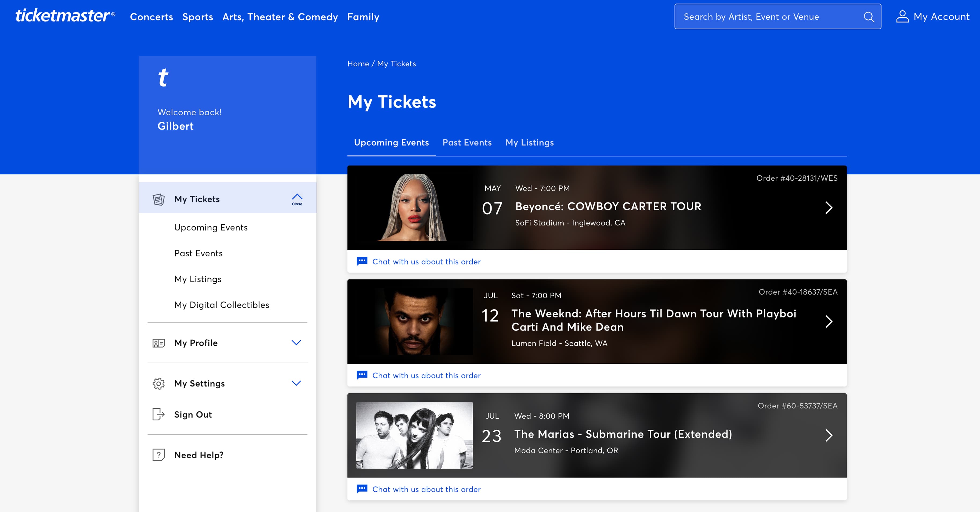980x512 pixels.
Task: Click the My Tickets ticket icon in sidebar
Action: tap(159, 199)
